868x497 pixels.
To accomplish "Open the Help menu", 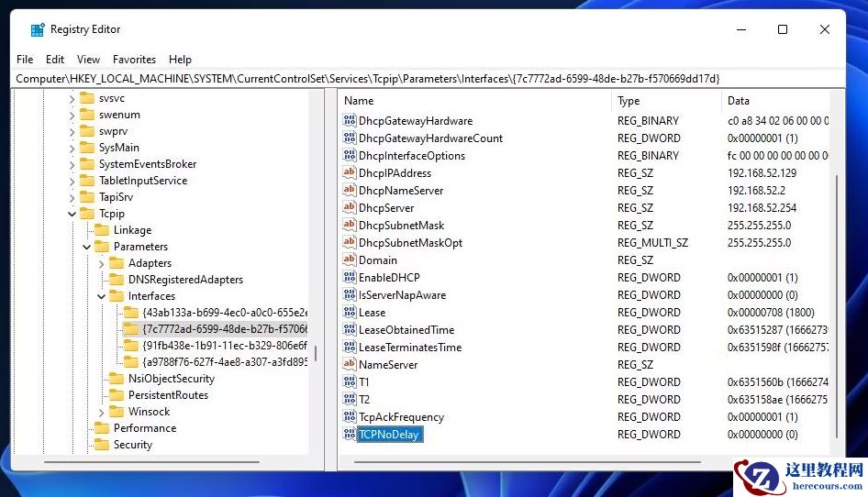I will [x=180, y=60].
